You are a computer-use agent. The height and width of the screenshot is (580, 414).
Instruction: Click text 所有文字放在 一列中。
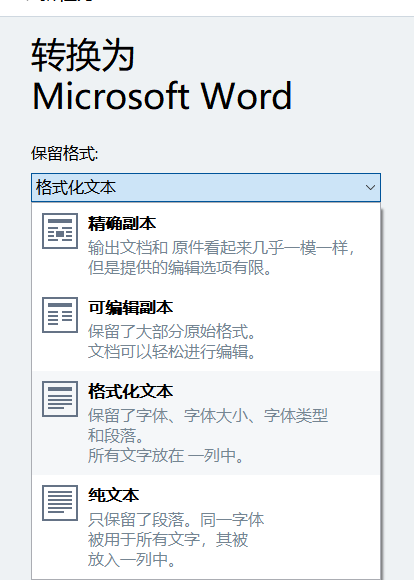click(x=166, y=455)
